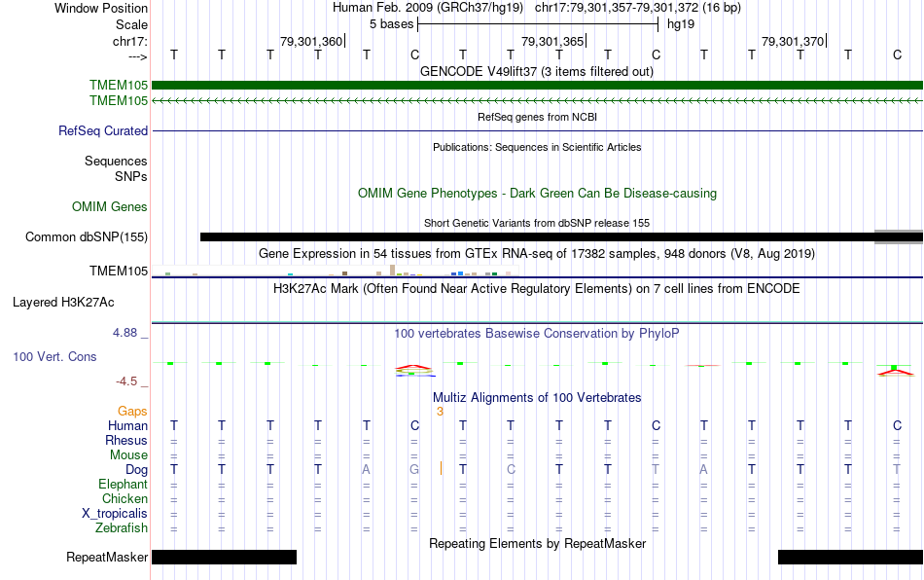Open the OMIM Genes track label
The image size is (924, 580).
pos(109,207)
